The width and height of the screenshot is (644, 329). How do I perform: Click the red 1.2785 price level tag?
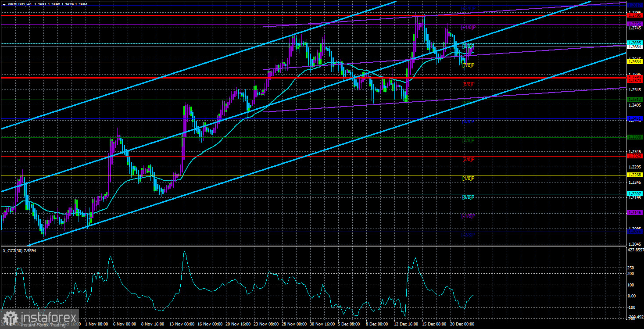(635, 16)
